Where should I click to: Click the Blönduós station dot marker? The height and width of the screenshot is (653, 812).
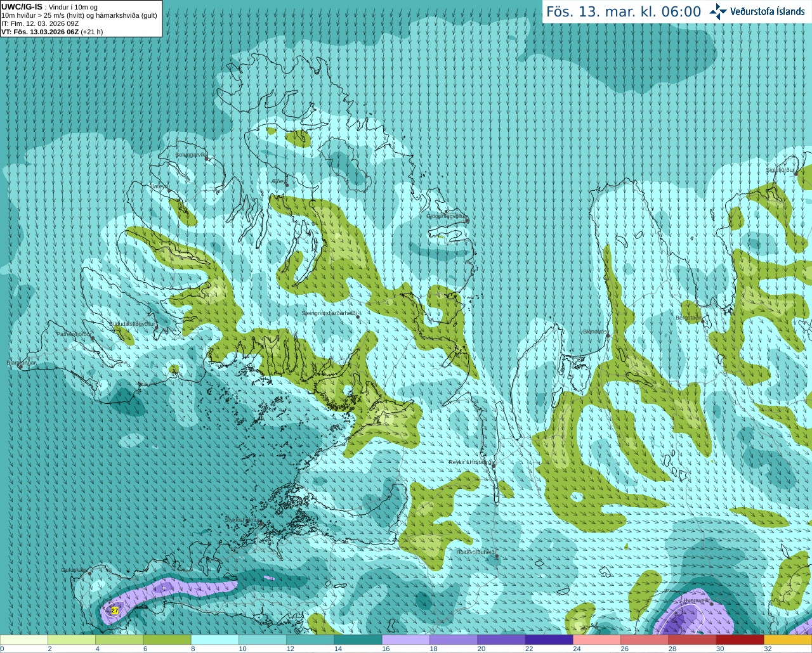click(608, 335)
